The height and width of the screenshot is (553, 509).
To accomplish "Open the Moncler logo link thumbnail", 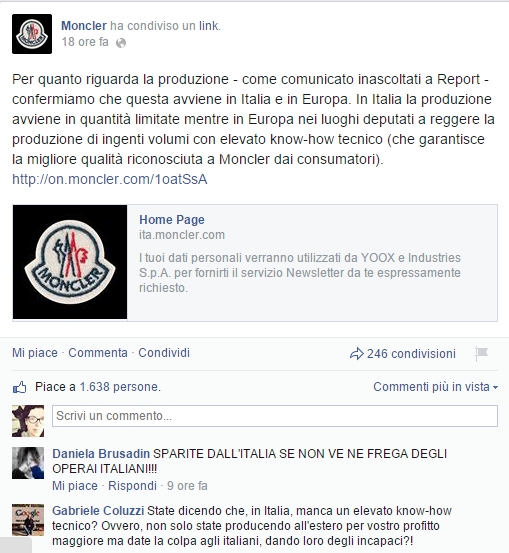I will pyautogui.click(x=70, y=262).
